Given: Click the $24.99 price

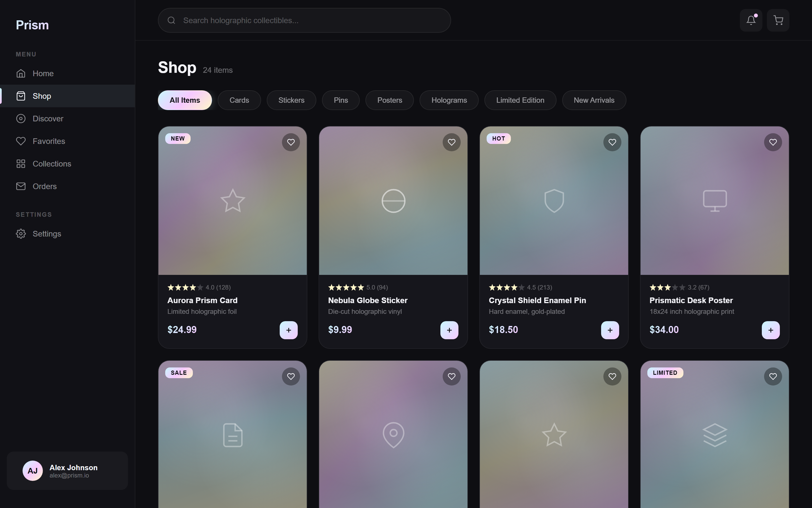Looking at the screenshot, I should click(x=182, y=330).
